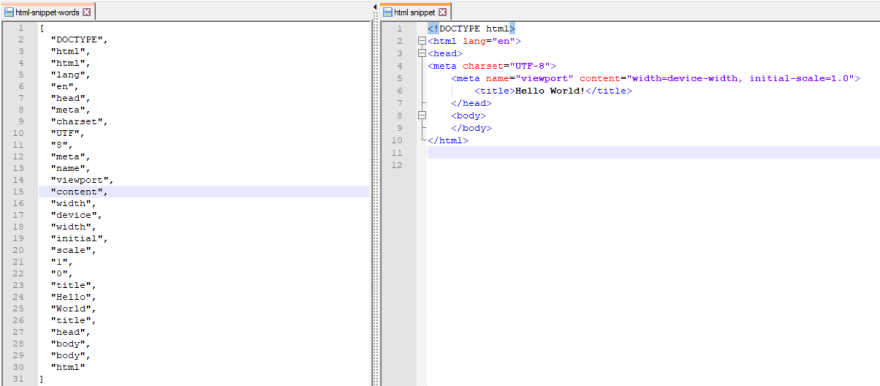Click the "en" entry in the left pane
This screenshot has height=386, width=880.
point(65,86)
